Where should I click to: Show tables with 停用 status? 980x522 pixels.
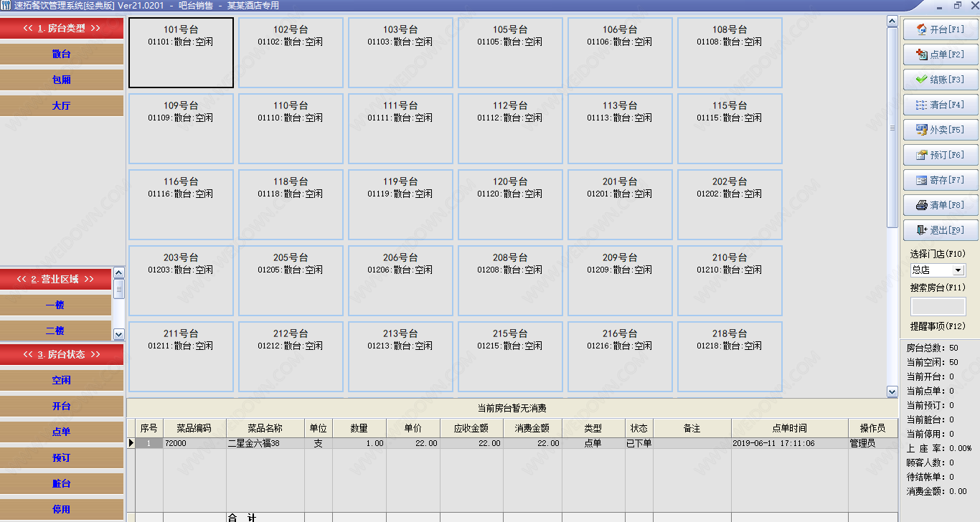[62, 510]
